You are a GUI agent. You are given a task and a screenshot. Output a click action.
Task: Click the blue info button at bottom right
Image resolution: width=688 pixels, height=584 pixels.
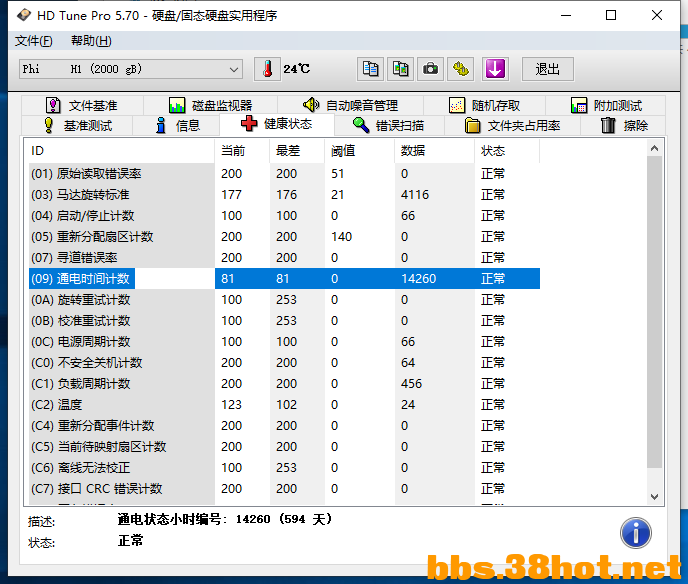point(636,533)
